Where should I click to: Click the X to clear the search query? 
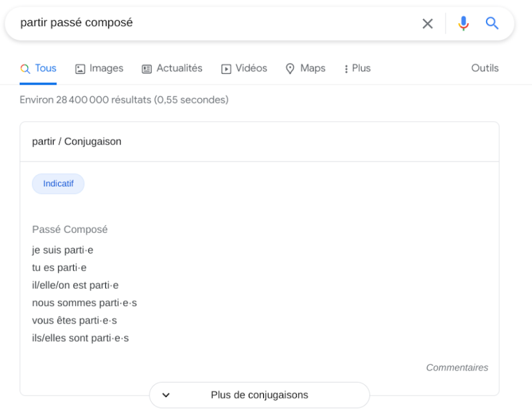(x=428, y=23)
